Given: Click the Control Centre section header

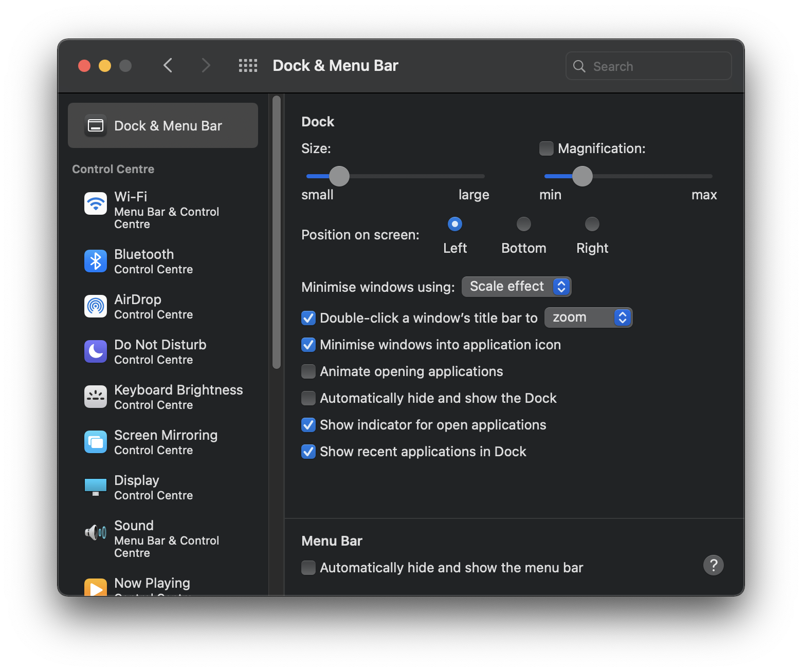Looking at the screenshot, I should tap(113, 169).
